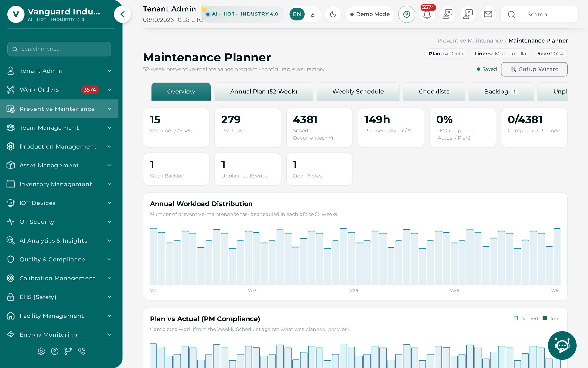The width and height of the screenshot is (588, 368).
Task: Expand Production Management chevron
Action: (x=109, y=146)
